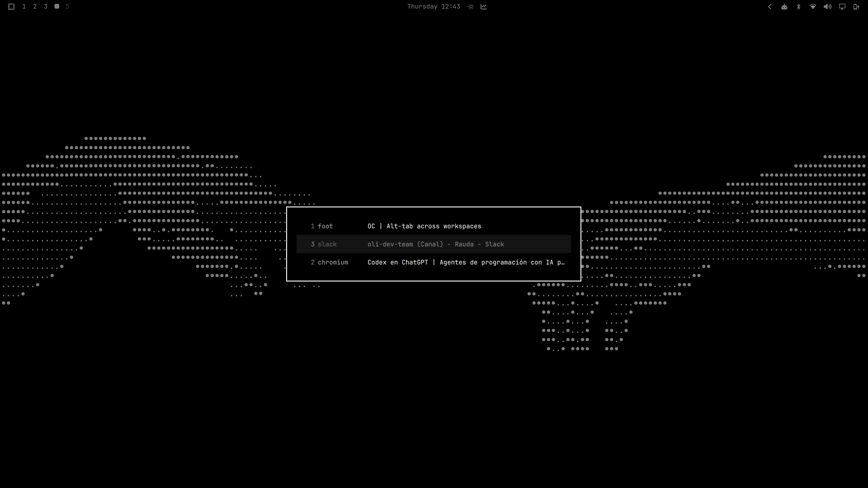
Task: Switch to workspace 3 in the top bar
Action: (46, 7)
